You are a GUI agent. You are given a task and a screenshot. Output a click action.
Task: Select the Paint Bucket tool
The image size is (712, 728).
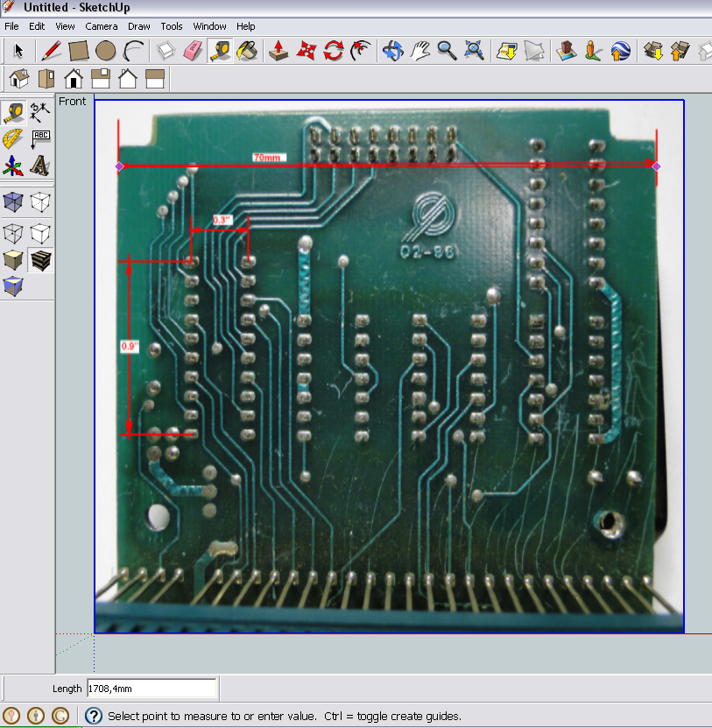click(247, 50)
